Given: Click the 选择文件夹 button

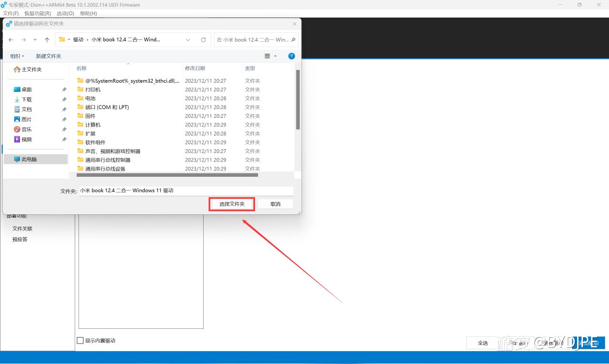Looking at the screenshot, I should point(232,204).
